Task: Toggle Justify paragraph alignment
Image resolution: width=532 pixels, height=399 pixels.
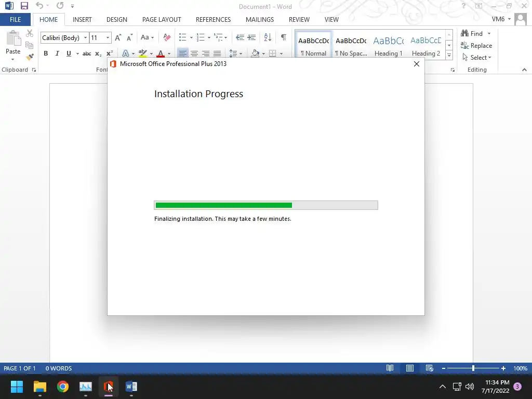Action: coord(217,54)
